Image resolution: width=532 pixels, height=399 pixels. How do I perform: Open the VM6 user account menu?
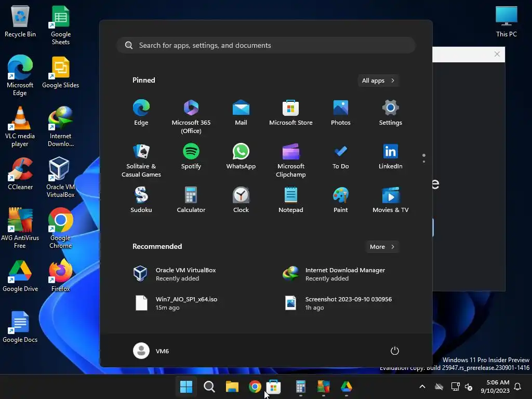coord(151,351)
